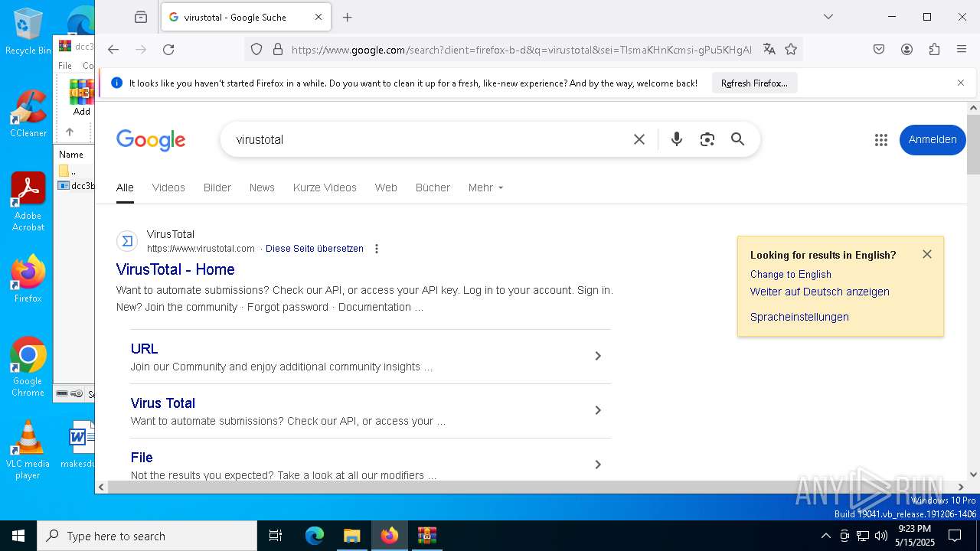
Task: Click Weiter auf Deutsch anzeigen
Action: coord(820,292)
